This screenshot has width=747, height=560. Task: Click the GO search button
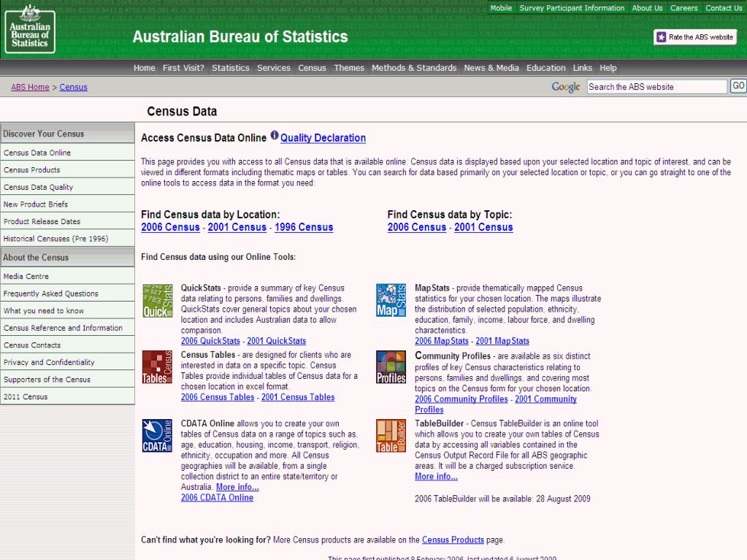pos(738,86)
